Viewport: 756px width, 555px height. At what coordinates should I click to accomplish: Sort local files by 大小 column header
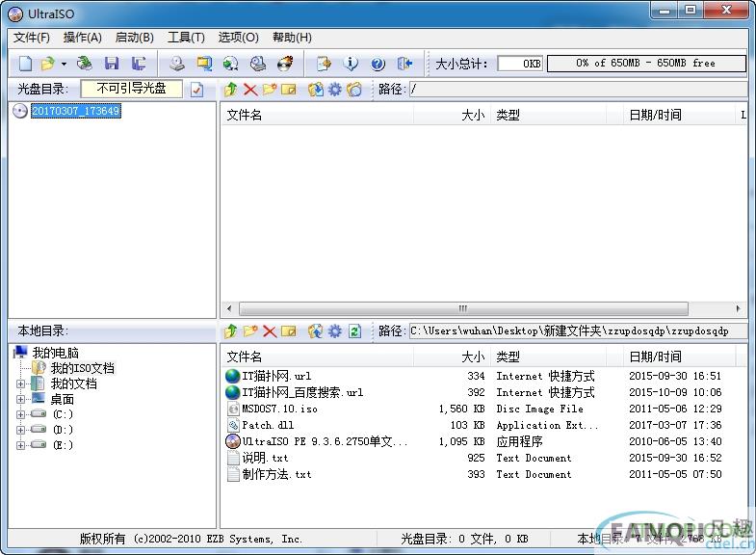pos(452,357)
